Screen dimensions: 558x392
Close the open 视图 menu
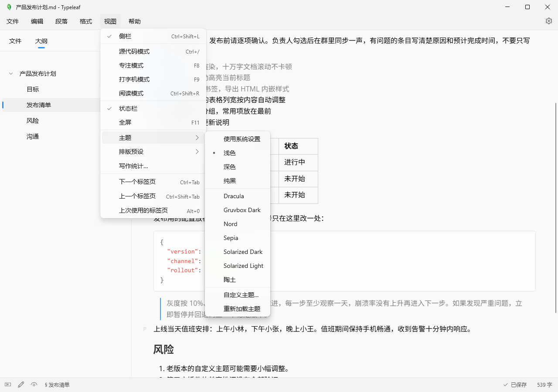(110, 21)
